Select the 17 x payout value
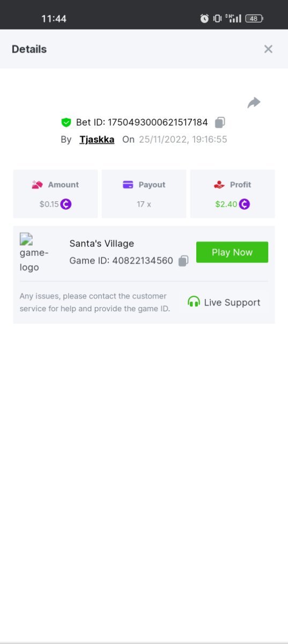Screen dimensions: 288x644 [144, 204]
